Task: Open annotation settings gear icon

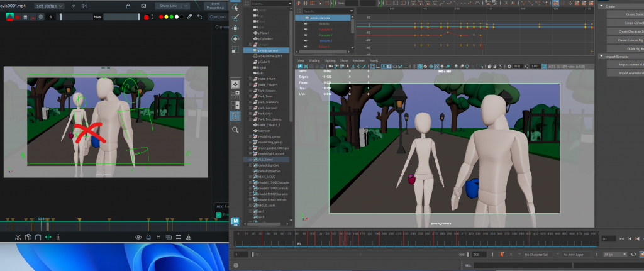Action: pos(41,17)
